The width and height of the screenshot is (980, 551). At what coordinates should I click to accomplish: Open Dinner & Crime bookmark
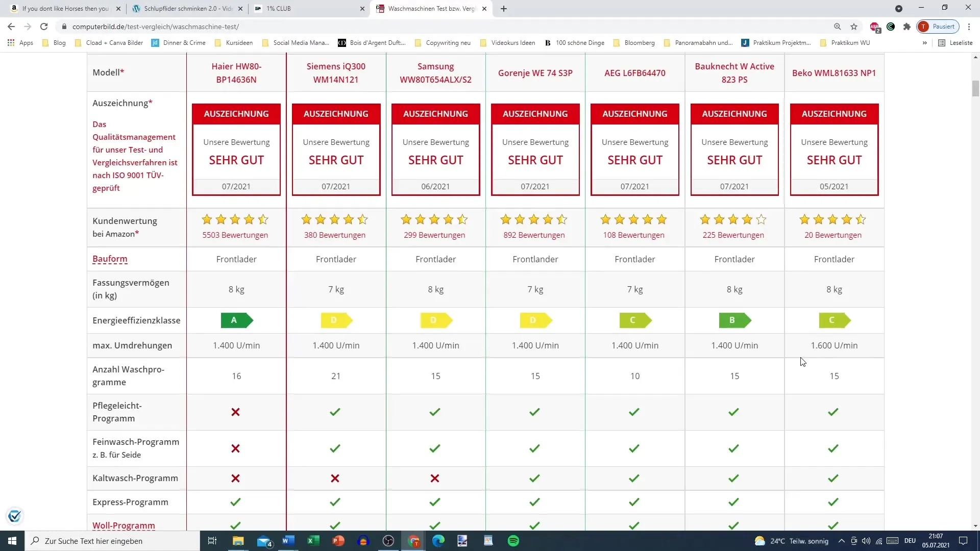179,43
